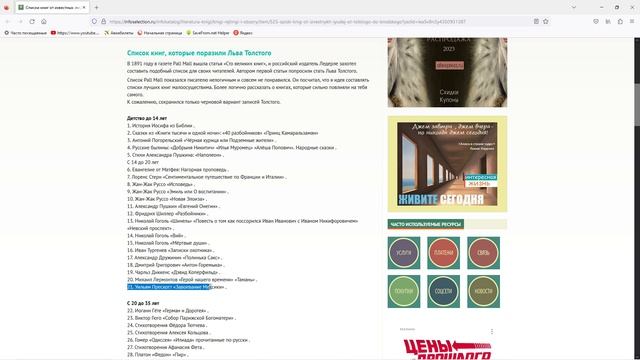Open the SaveFrom.net Helper bookmark
640x360 pixels.
point(208,33)
